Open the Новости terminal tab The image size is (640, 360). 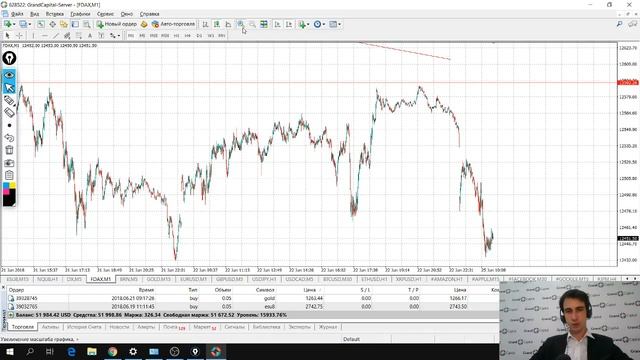point(119,327)
